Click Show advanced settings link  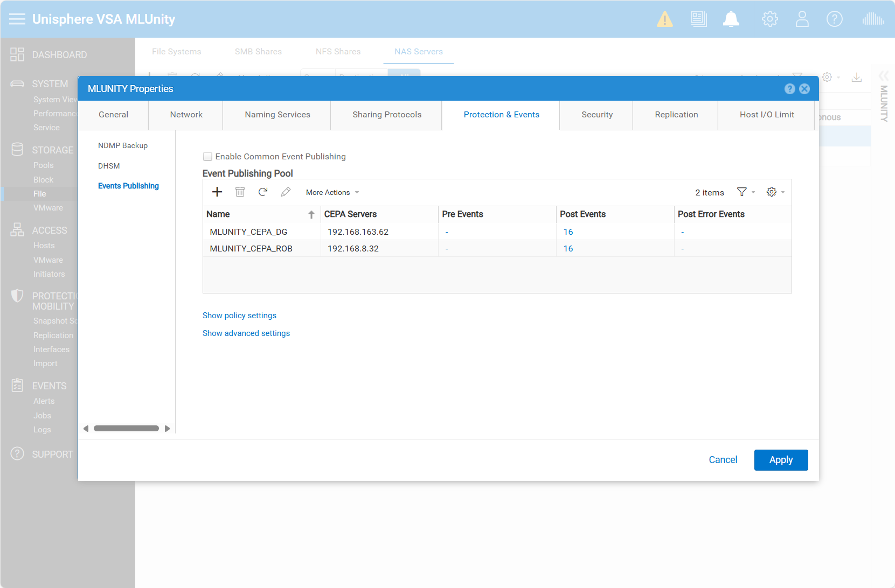coord(246,333)
